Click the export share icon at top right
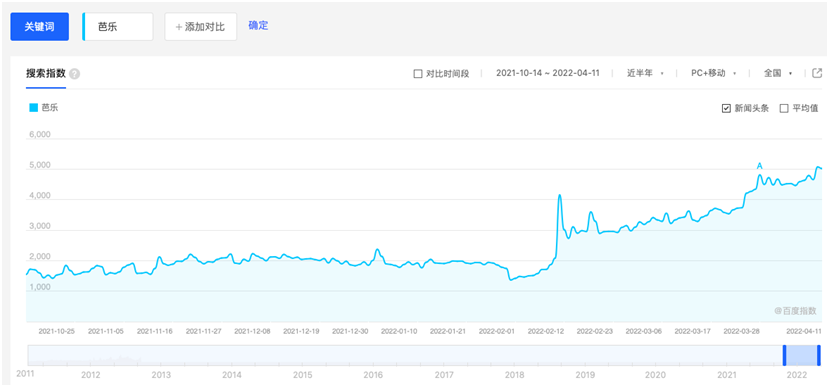This screenshot has width=829, height=387. (x=817, y=73)
